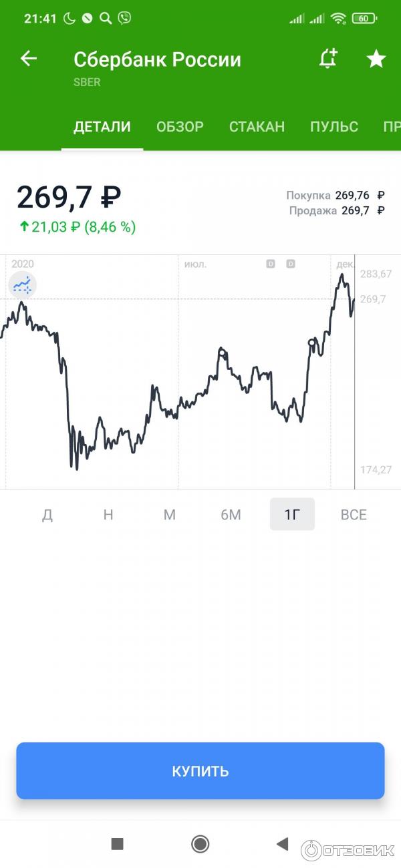Tap the back arrow icon
The width and height of the screenshot is (401, 868).
tap(28, 59)
